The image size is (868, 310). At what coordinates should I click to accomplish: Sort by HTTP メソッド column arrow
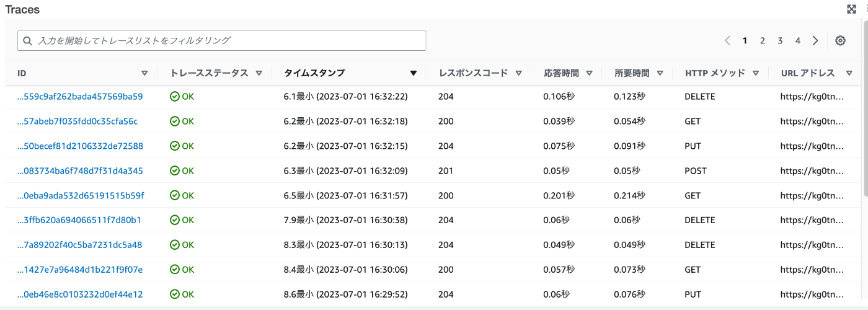(756, 73)
